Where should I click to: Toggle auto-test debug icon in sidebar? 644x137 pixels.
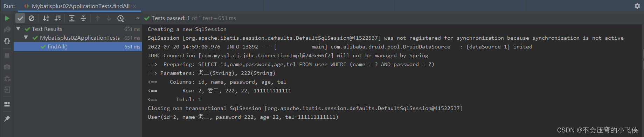pyautogui.click(x=7, y=41)
